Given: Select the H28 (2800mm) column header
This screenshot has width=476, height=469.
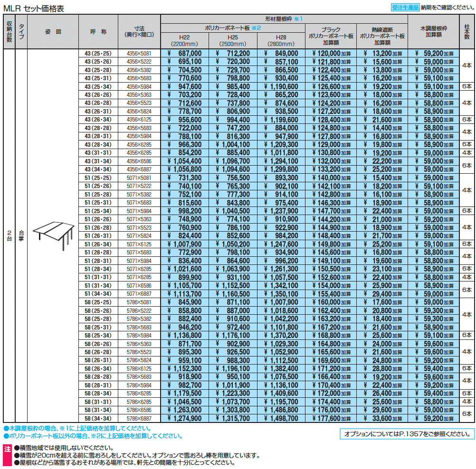Looking at the screenshot, I should tap(280, 40).
